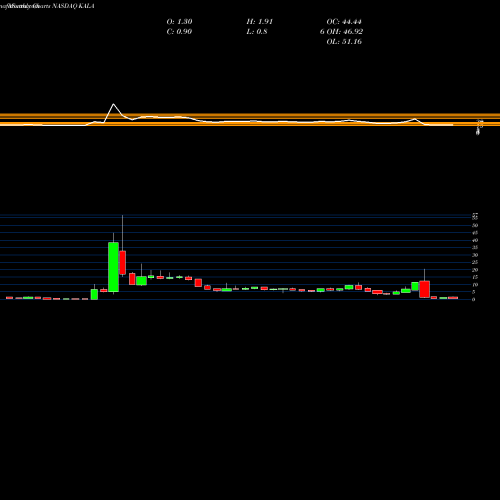Image resolution: width=500 pixels, height=500 pixels.
Task: Select the '6 OH: 46.92' reading
Action: [x=341, y=32]
